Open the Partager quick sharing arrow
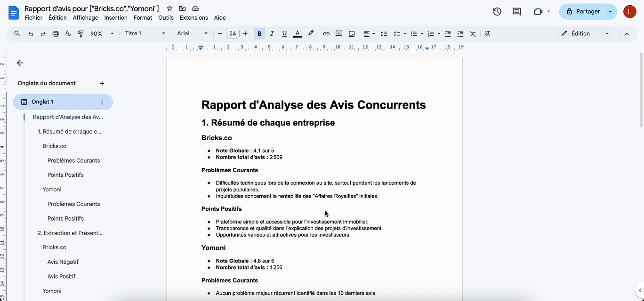Viewport: 644px width, 301px height. tap(611, 12)
